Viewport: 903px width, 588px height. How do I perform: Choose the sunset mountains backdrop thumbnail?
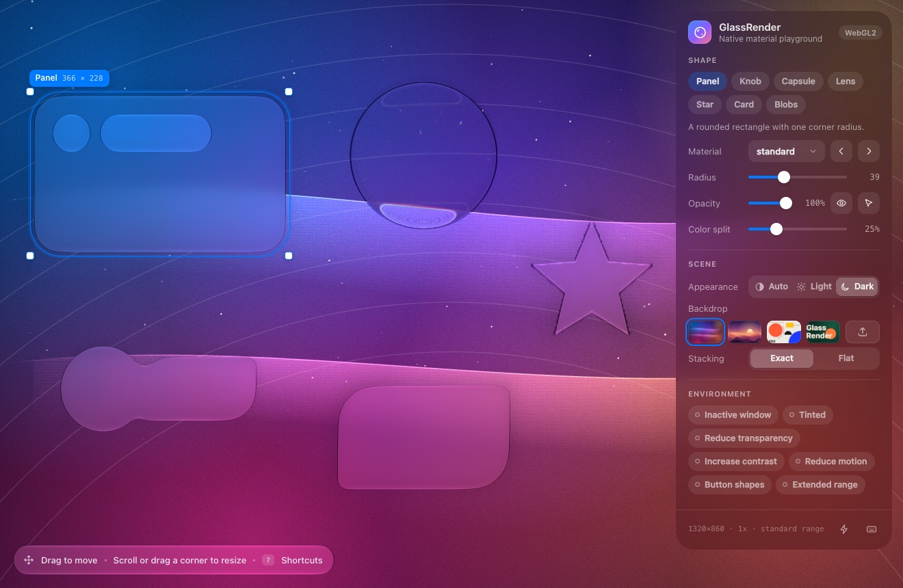coord(745,332)
